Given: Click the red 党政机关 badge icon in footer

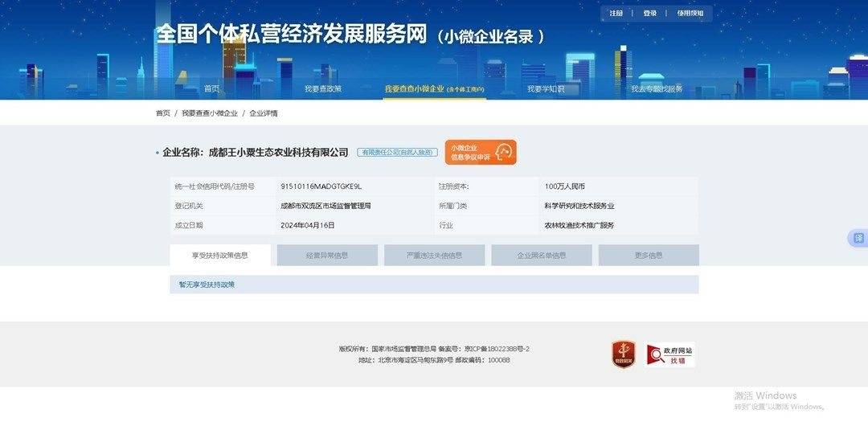Looking at the screenshot, I should click(624, 354).
